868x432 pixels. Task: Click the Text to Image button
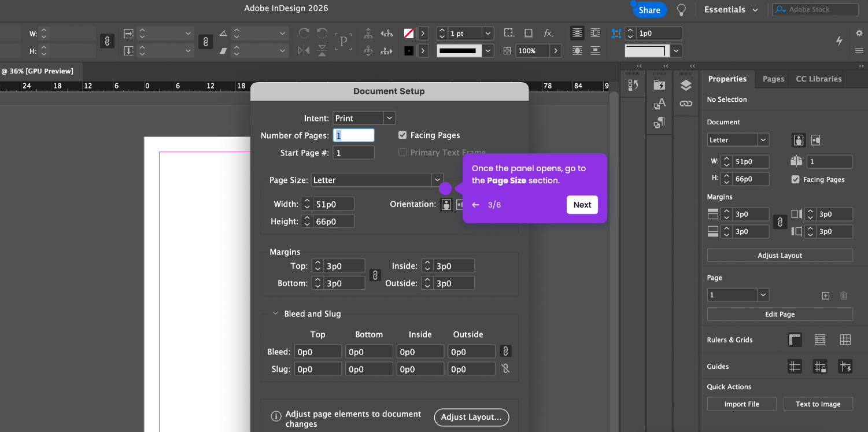click(818, 404)
